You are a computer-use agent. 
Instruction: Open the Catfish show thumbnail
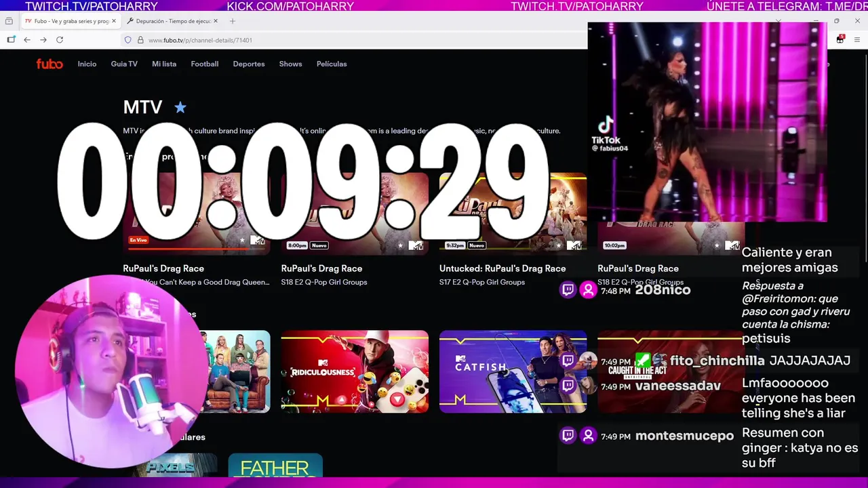point(513,371)
